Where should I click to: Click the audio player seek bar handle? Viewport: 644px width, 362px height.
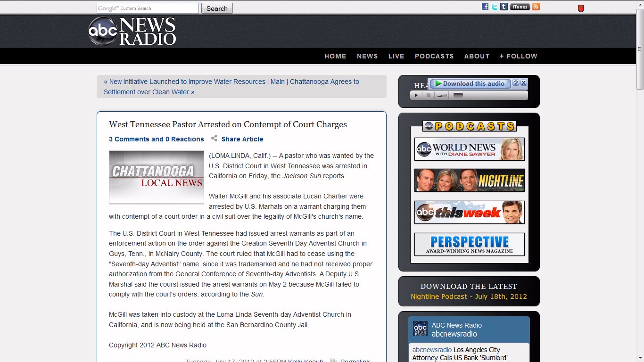click(458, 95)
